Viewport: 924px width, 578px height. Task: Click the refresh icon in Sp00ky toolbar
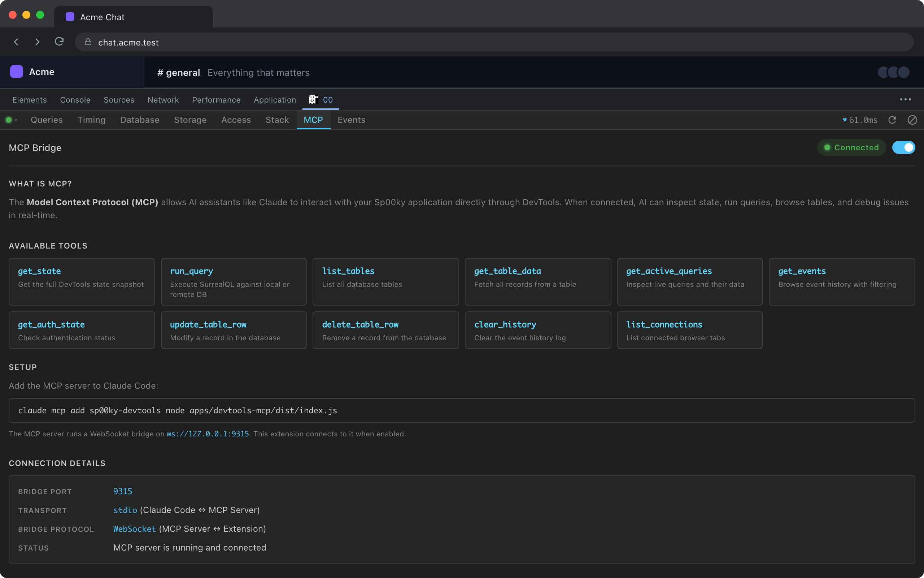pyautogui.click(x=892, y=120)
